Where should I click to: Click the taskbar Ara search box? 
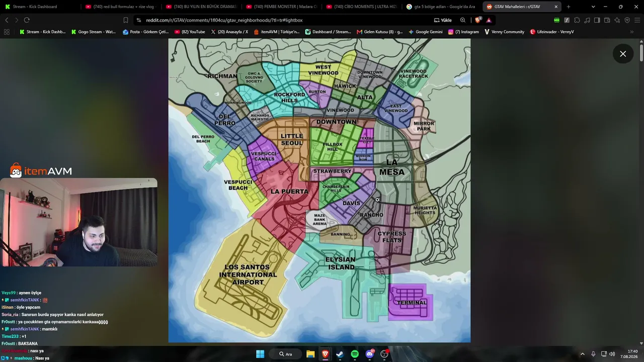click(286, 354)
